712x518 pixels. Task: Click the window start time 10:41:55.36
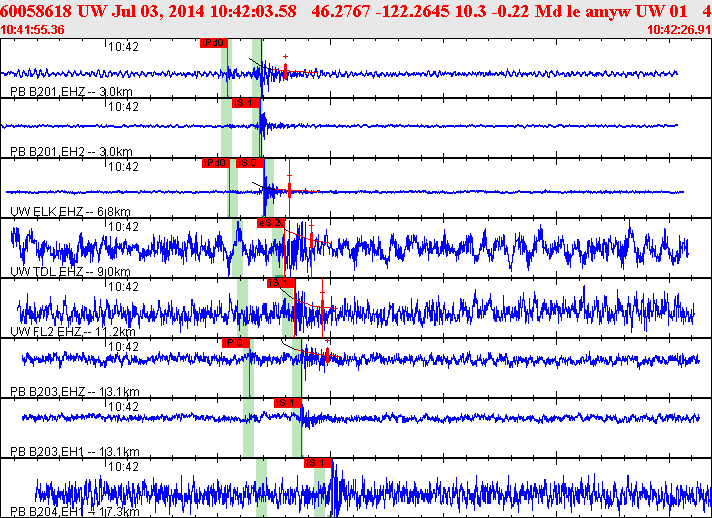tap(33, 30)
